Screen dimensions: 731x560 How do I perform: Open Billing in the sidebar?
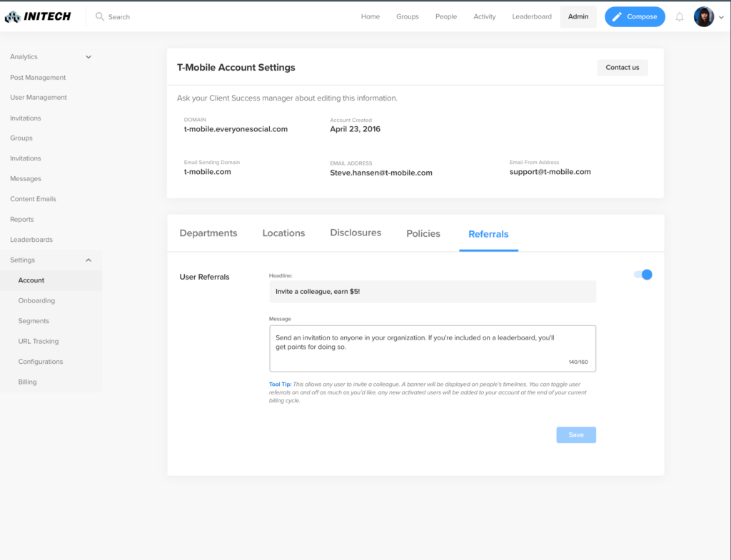(28, 382)
